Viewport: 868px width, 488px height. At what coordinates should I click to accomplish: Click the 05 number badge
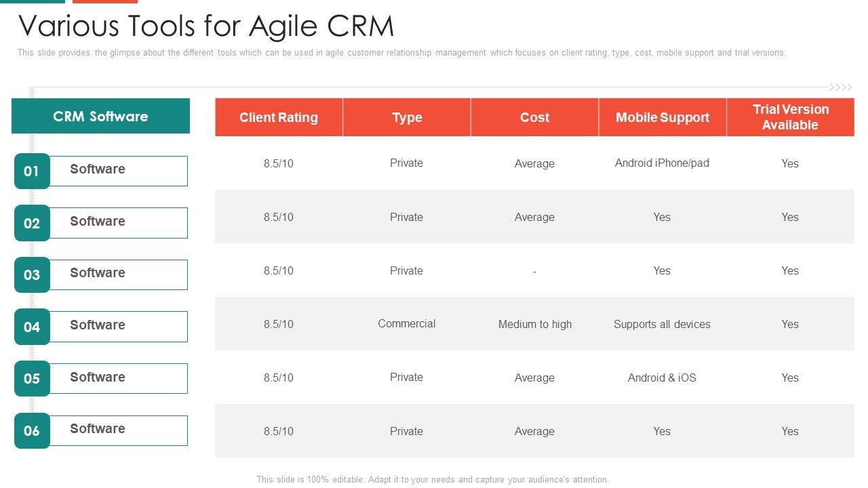(32, 378)
